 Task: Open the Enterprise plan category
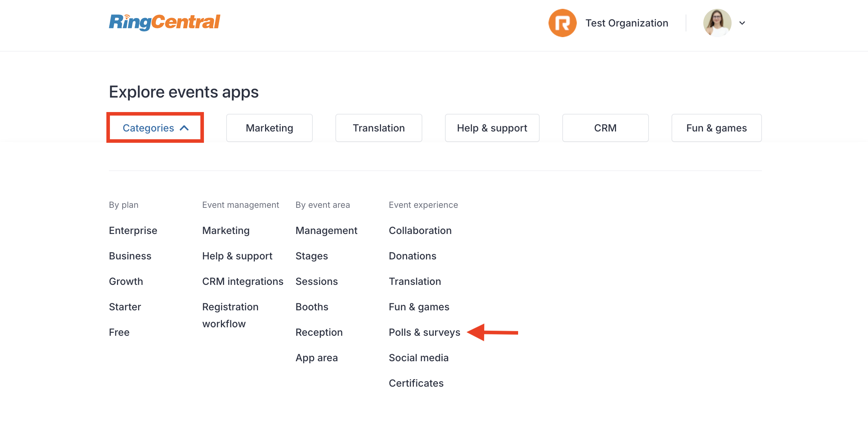(133, 230)
